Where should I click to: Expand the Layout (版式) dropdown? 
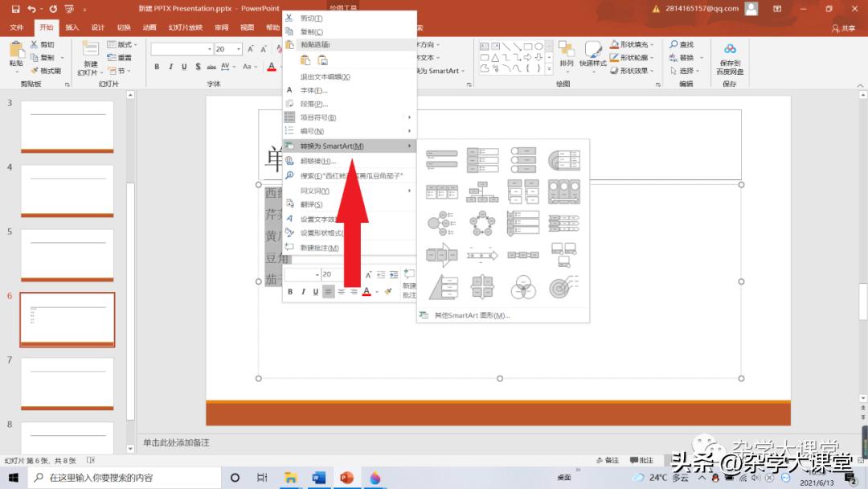[x=135, y=45]
